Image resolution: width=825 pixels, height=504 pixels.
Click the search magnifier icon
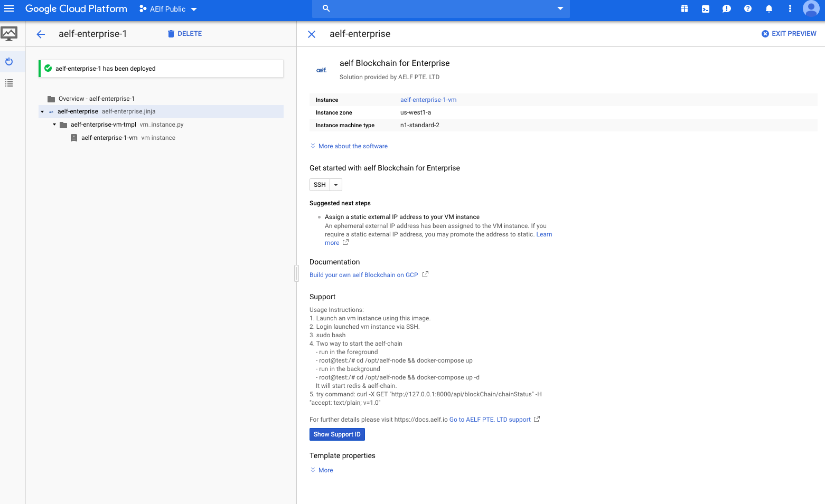[326, 8]
